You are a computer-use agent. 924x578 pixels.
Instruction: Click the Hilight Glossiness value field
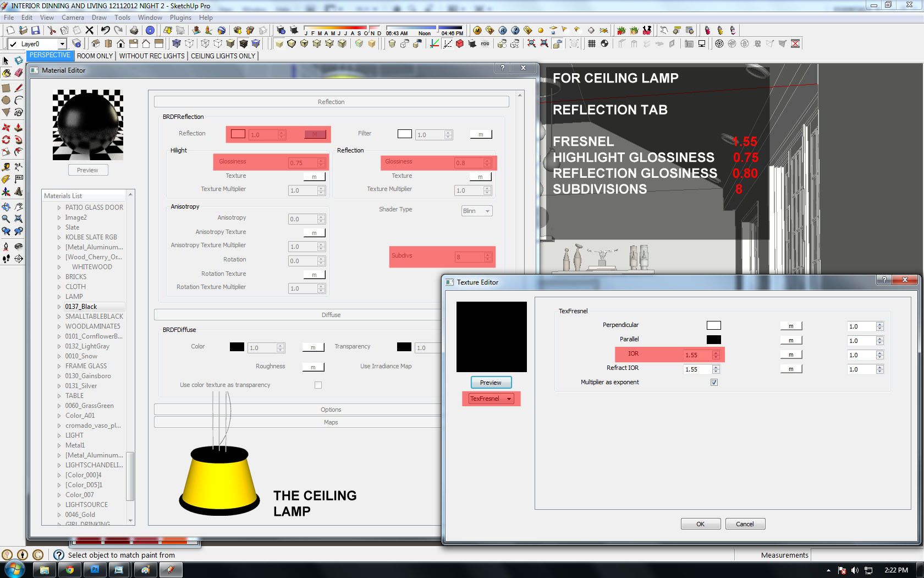tap(302, 163)
